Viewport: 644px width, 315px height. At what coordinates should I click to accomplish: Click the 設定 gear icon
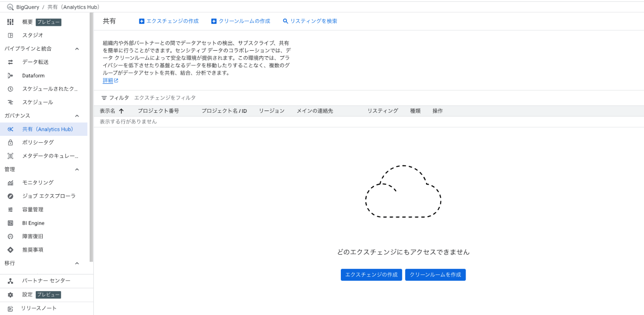[11, 295]
